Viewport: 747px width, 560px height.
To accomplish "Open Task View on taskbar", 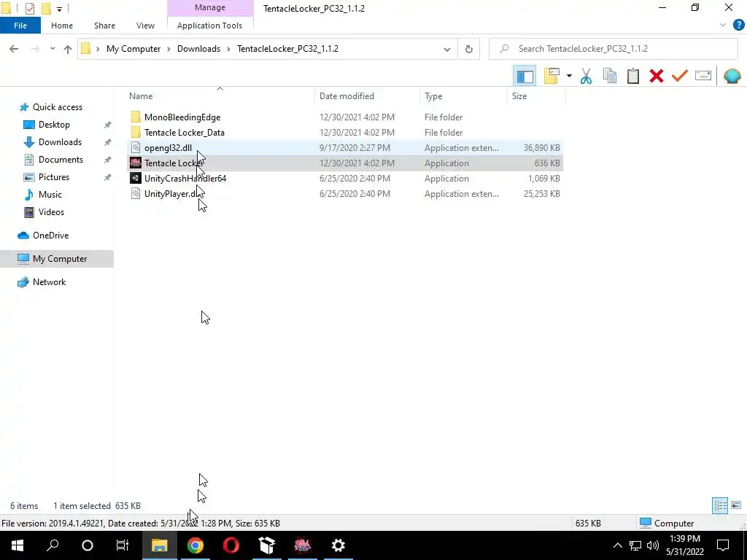I will pyautogui.click(x=123, y=545).
